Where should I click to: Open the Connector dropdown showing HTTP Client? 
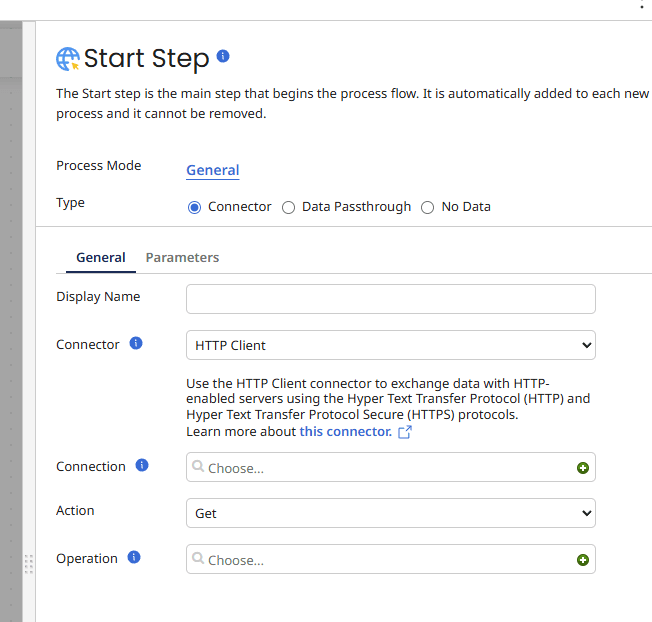[390, 345]
